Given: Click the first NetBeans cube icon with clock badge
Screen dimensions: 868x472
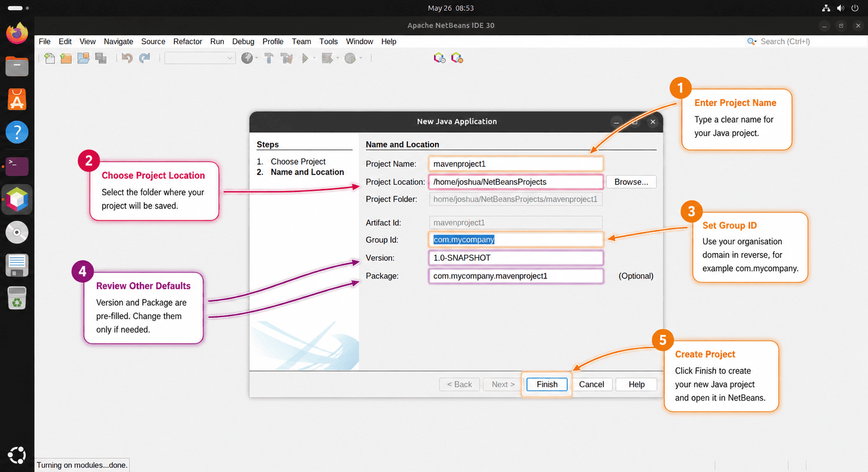Looking at the screenshot, I should point(439,58).
